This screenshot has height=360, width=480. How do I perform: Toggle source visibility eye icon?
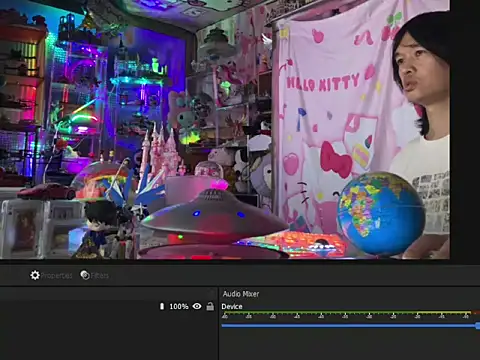197,306
